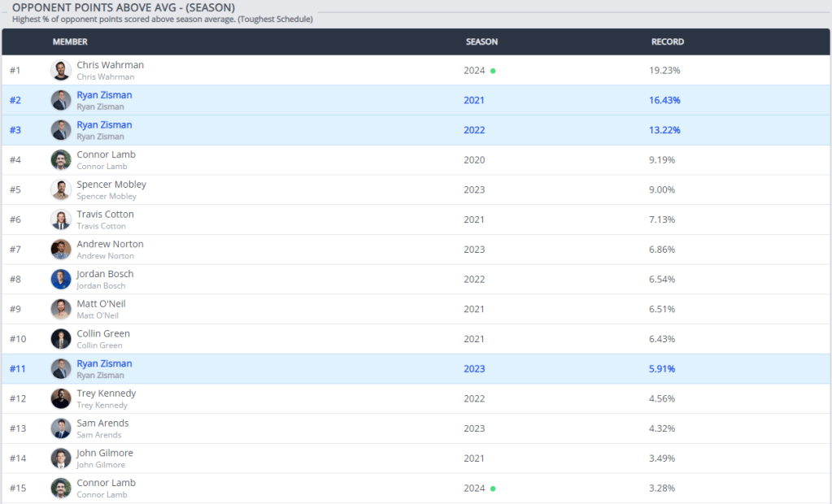Click Ryan Zisman's 16.43% record value

coord(664,100)
